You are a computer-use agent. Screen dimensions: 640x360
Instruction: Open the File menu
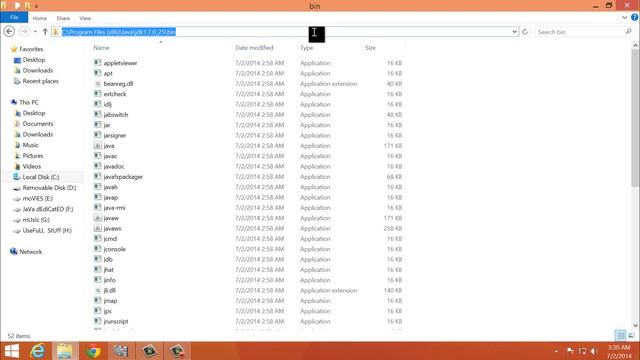click(x=14, y=18)
